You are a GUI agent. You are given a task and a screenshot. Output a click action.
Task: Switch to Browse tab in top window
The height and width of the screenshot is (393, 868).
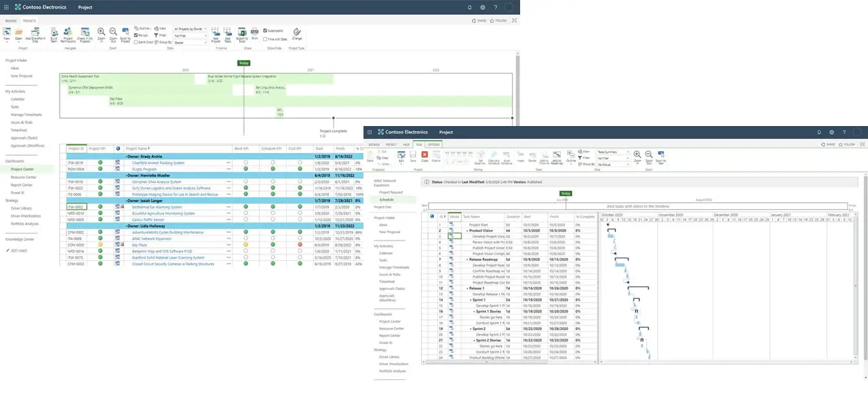point(12,21)
